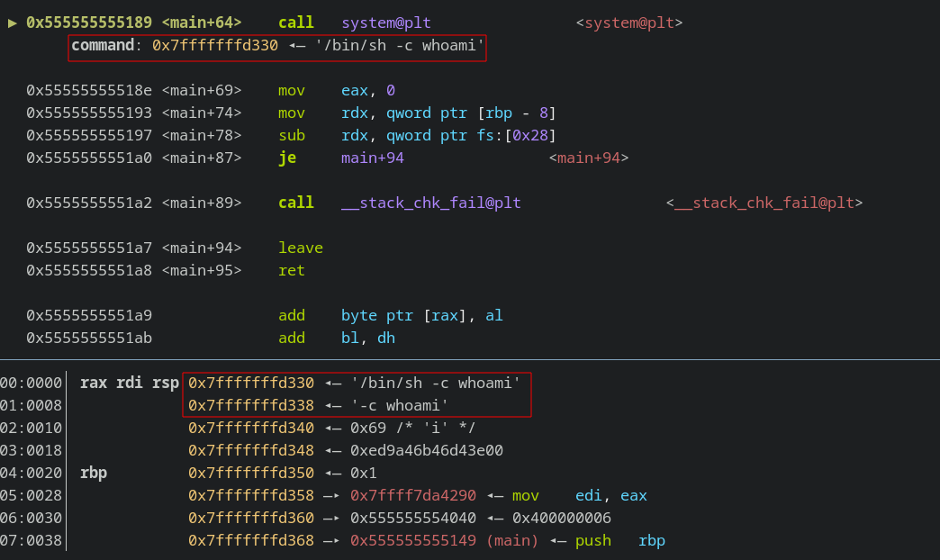Click the add bl, dh instruction
The width and height of the screenshot is (940, 560).
(337, 339)
